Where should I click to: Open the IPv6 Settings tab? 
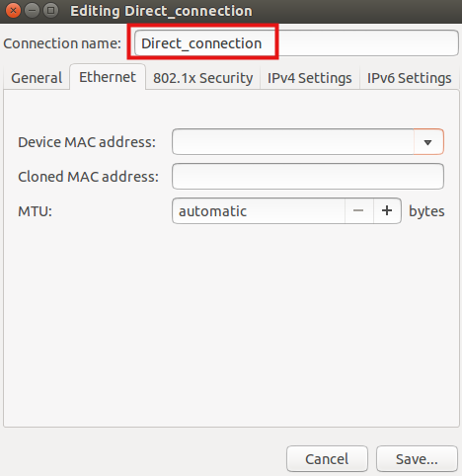pyautogui.click(x=409, y=78)
